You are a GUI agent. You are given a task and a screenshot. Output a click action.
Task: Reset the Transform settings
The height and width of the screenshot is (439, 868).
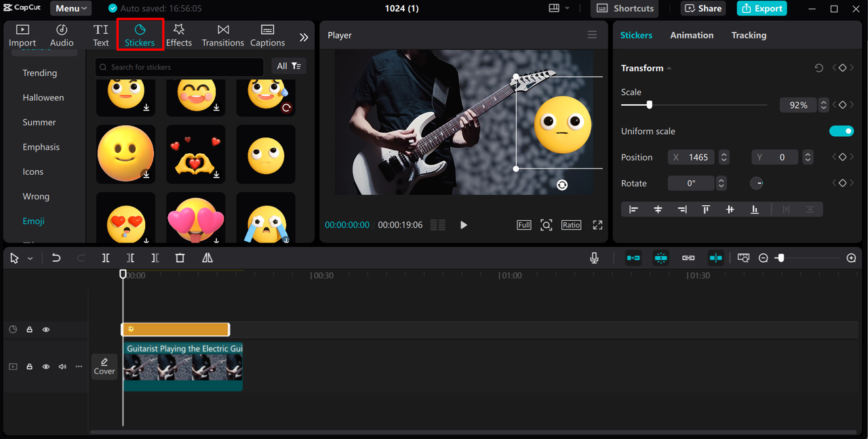(x=818, y=68)
